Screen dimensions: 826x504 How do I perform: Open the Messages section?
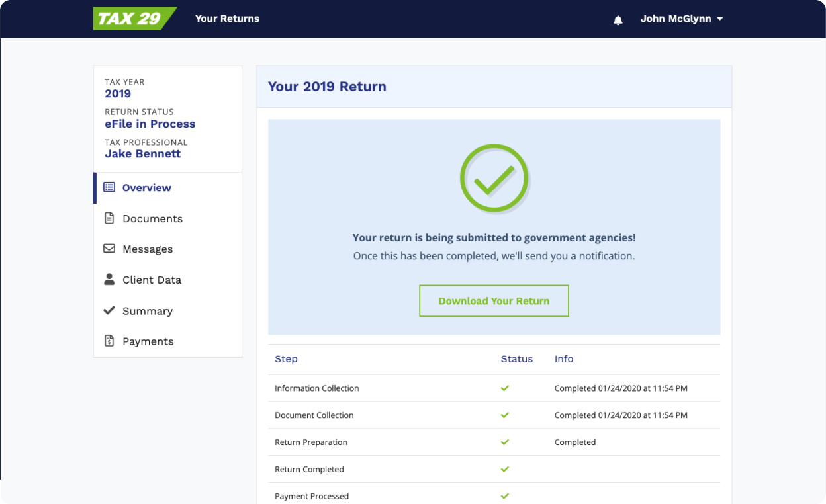coord(148,249)
